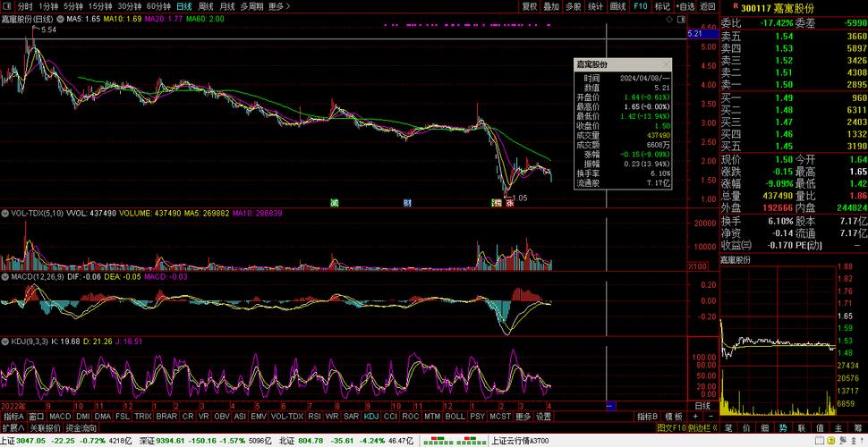868x447 pixels.
Task: Click the 画线 drawing tools button
Action: tap(617, 6)
